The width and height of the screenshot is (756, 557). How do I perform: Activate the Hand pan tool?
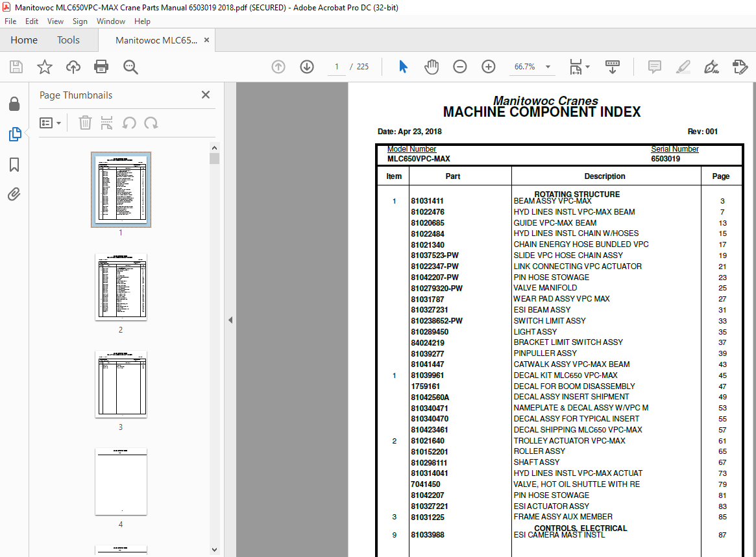[432, 67]
